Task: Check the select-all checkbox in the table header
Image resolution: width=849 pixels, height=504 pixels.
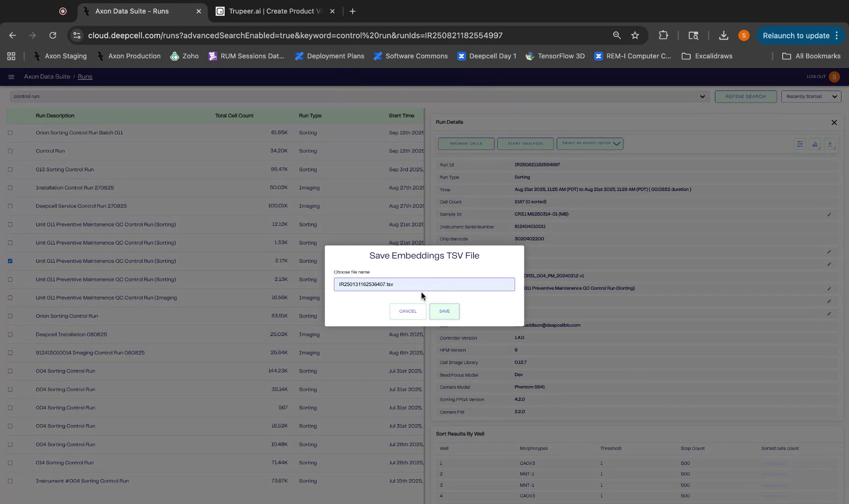Action: pyautogui.click(x=10, y=116)
